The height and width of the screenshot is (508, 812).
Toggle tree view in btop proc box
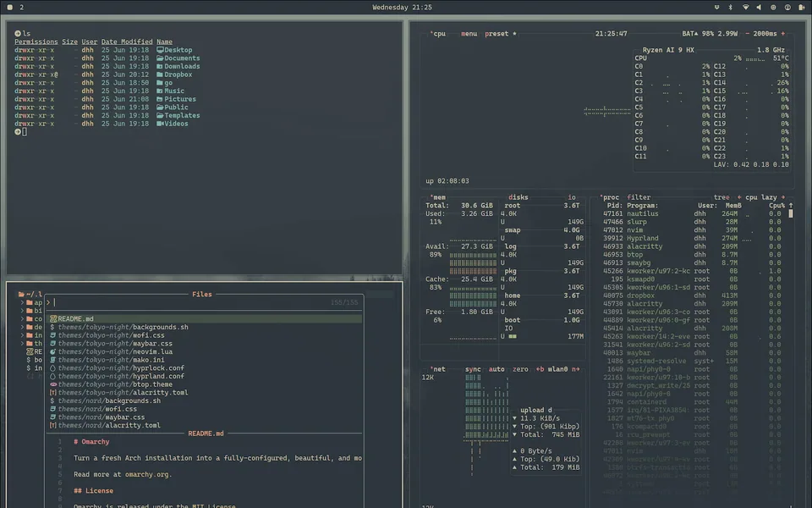(x=721, y=197)
